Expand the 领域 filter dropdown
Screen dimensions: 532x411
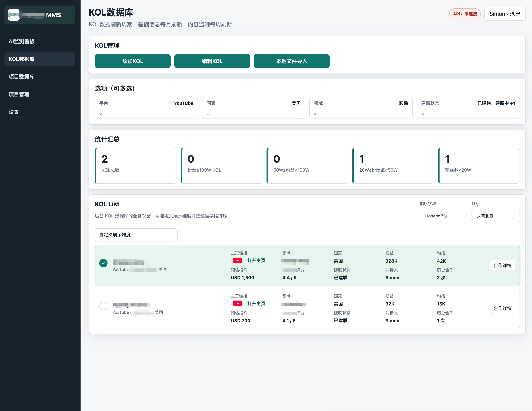tap(361, 108)
